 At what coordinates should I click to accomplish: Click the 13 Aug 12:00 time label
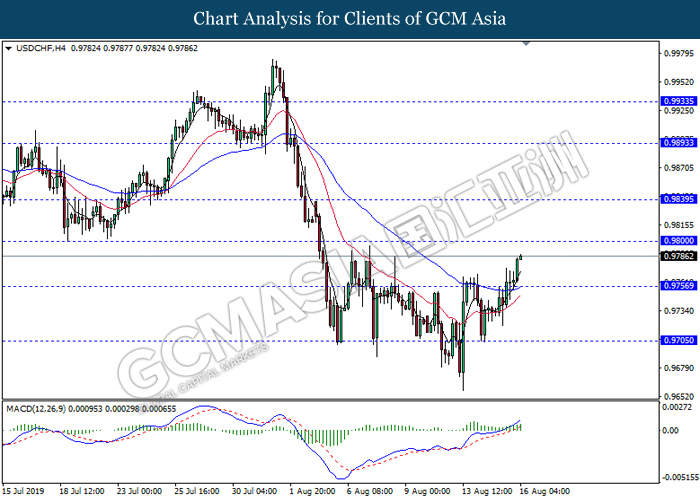488,491
